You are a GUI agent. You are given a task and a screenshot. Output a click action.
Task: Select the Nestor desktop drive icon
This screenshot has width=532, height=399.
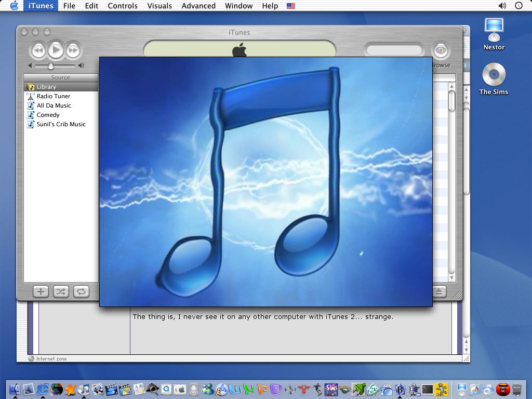point(494,34)
